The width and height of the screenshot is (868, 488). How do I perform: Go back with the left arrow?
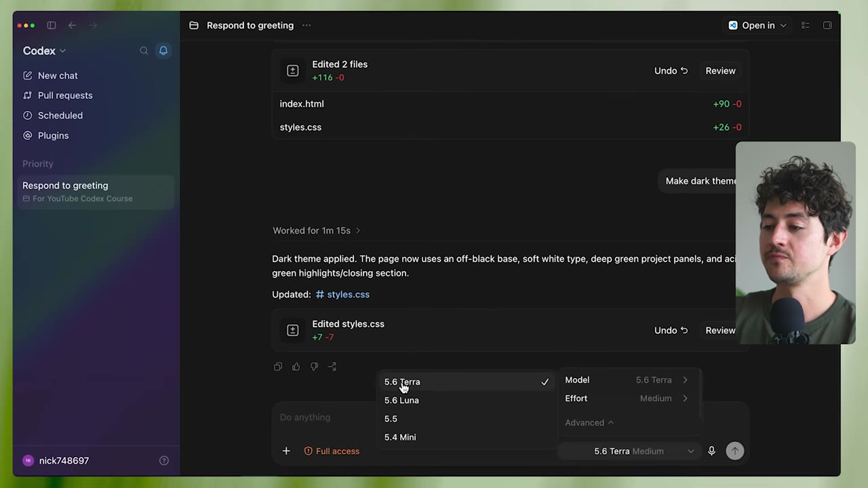click(x=72, y=26)
